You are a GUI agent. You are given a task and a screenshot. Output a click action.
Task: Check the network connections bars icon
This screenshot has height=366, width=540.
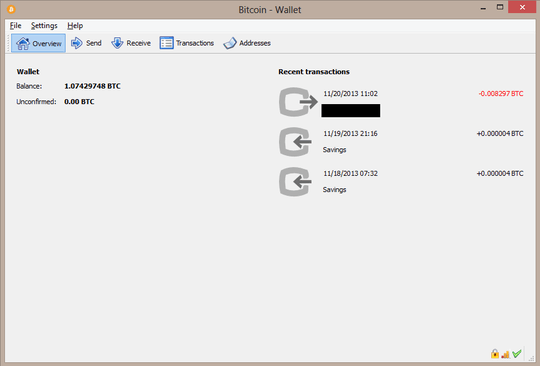coord(506,354)
